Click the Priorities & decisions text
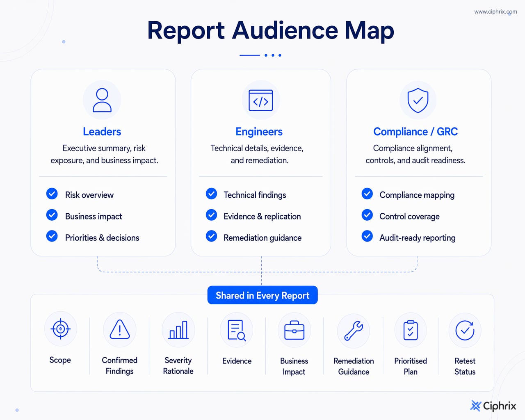Image resolution: width=525 pixels, height=420 pixels. [102, 238]
